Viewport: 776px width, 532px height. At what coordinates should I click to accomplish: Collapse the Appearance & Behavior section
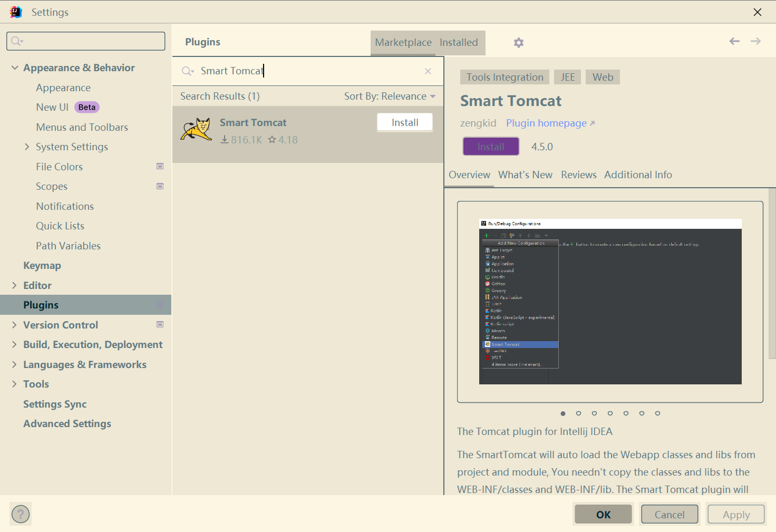click(x=15, y=67)
